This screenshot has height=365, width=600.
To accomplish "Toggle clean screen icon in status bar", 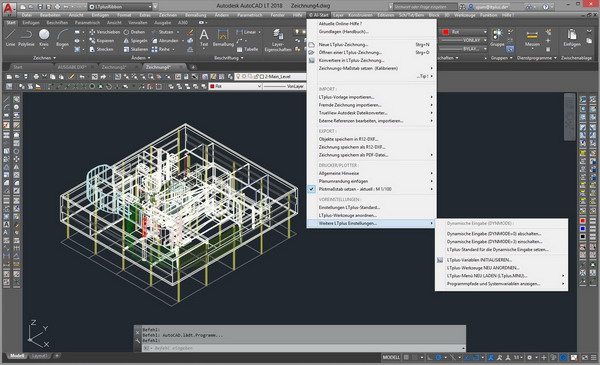I will pyautogui.click(x=585, y=357).
